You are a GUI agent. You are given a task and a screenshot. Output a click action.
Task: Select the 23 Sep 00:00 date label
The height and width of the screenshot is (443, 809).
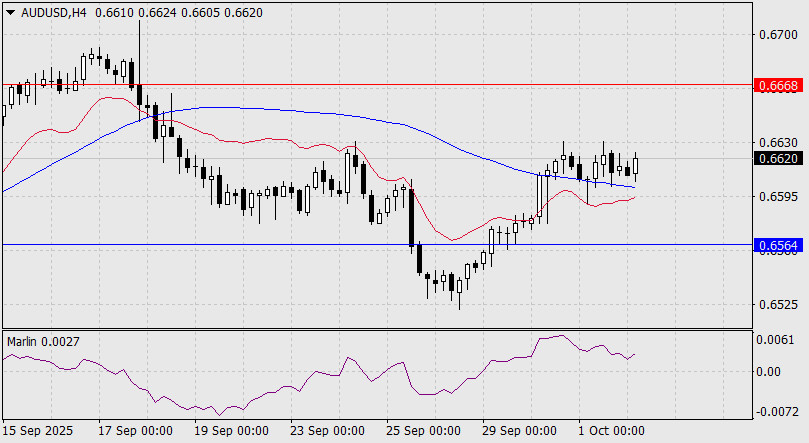point(327,431)
